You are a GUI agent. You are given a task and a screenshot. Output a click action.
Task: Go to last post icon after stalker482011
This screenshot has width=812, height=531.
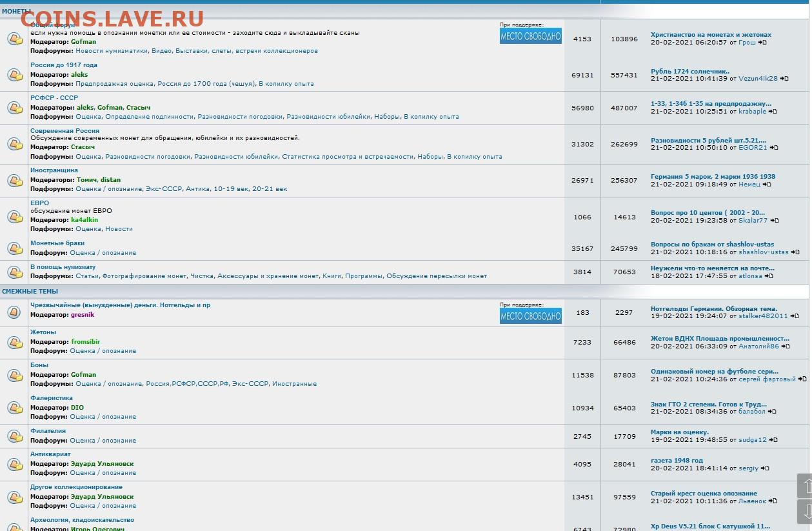795,316
